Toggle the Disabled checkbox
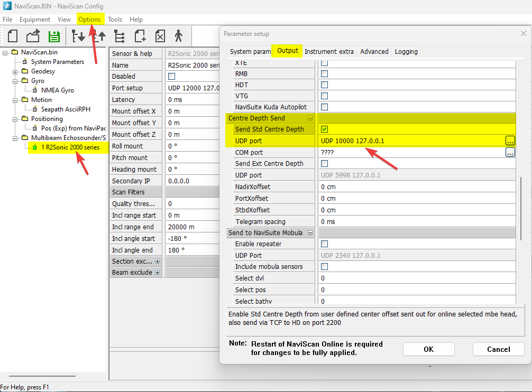This screenshot has height=392, width=532. pos(172,76)
